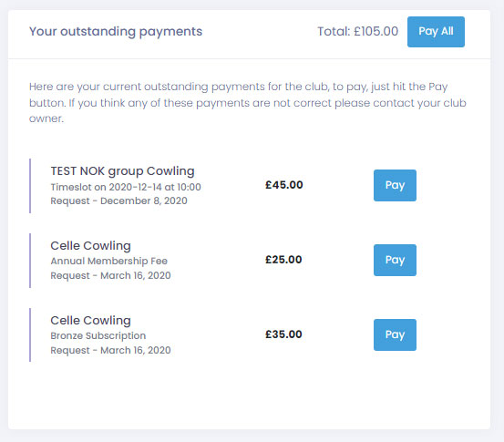
Task: Click Celle Cowling name above Annual Membership Fee
Action: tap(90, 246)
